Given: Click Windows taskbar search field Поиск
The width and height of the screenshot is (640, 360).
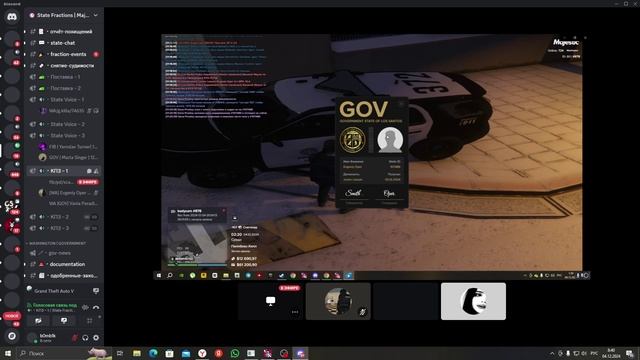Looking at the screenshot, I should (65, 353).
